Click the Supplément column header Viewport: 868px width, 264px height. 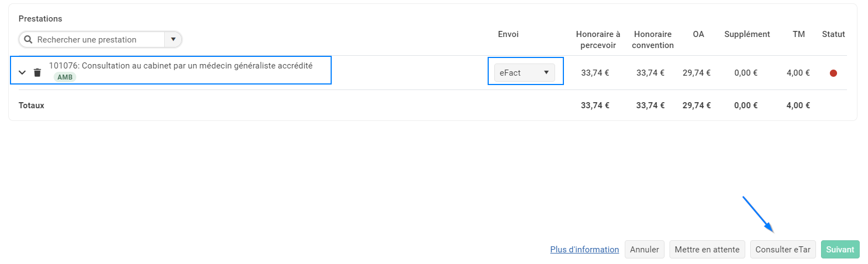tap(747, 34)
